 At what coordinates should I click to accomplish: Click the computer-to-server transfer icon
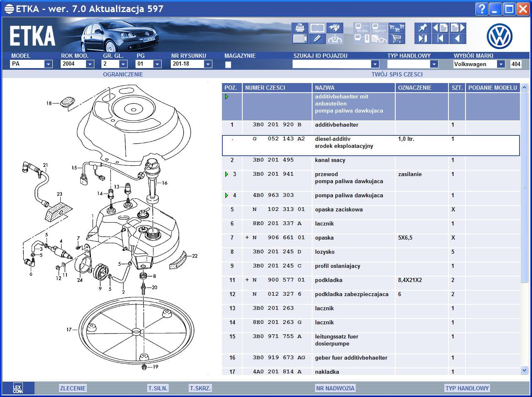(x=362, y=39)
